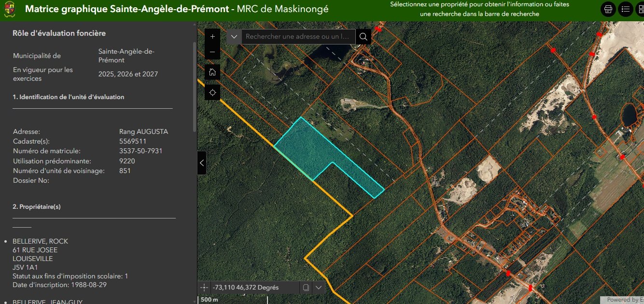Click neighbourhood unit value 851

coord(125,171)
